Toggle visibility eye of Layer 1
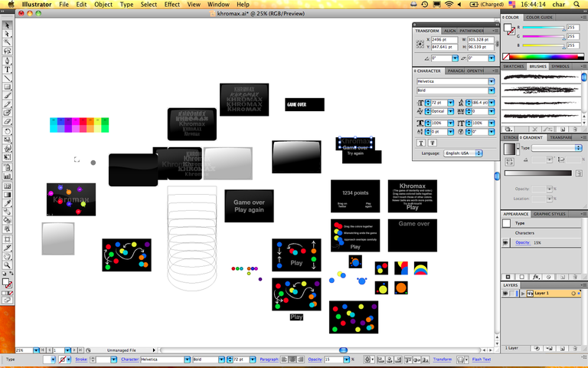Viewport: 588px width, 368px height. coord(506,294)
